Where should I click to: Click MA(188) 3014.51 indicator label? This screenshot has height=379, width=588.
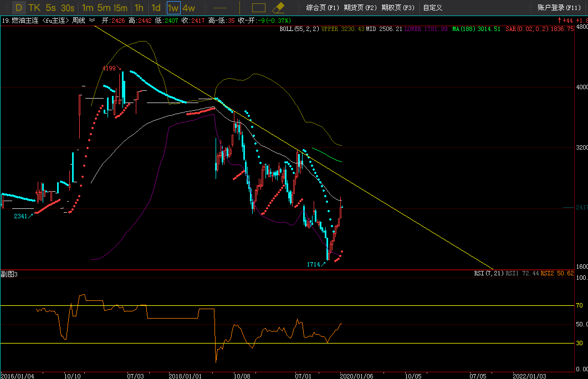pos(476,29)
